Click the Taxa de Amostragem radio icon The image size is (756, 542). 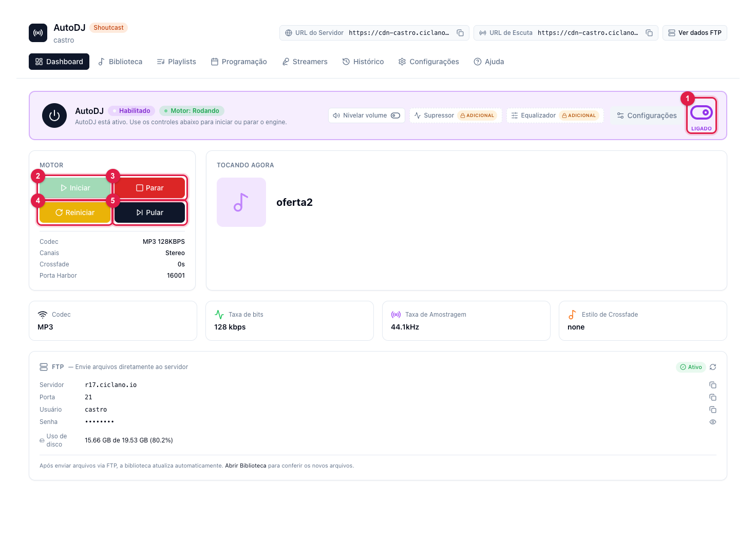(x=396, y=315)
